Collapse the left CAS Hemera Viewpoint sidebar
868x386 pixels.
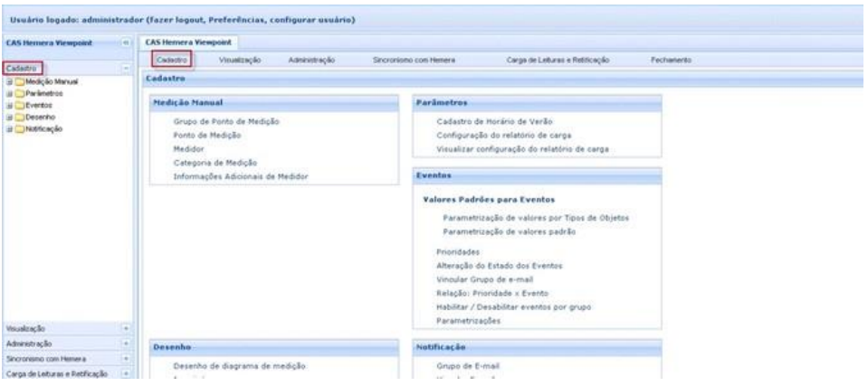(124, 42)
